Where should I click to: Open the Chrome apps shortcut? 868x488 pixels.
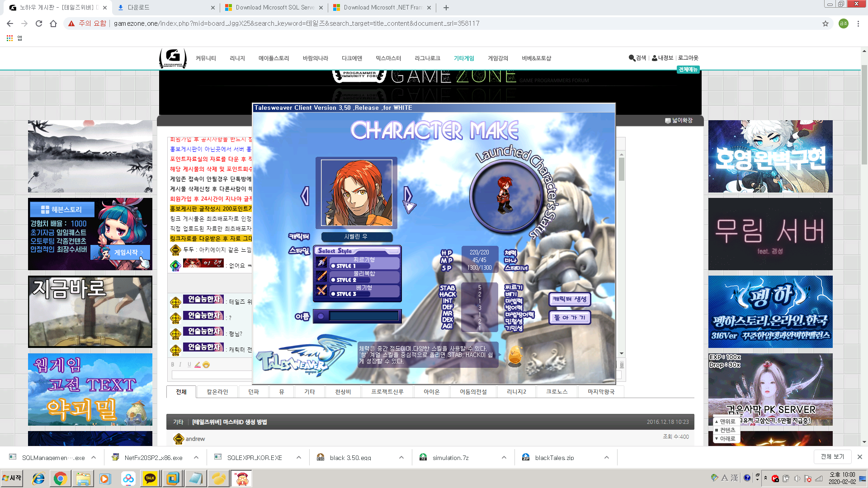(9, 38)
